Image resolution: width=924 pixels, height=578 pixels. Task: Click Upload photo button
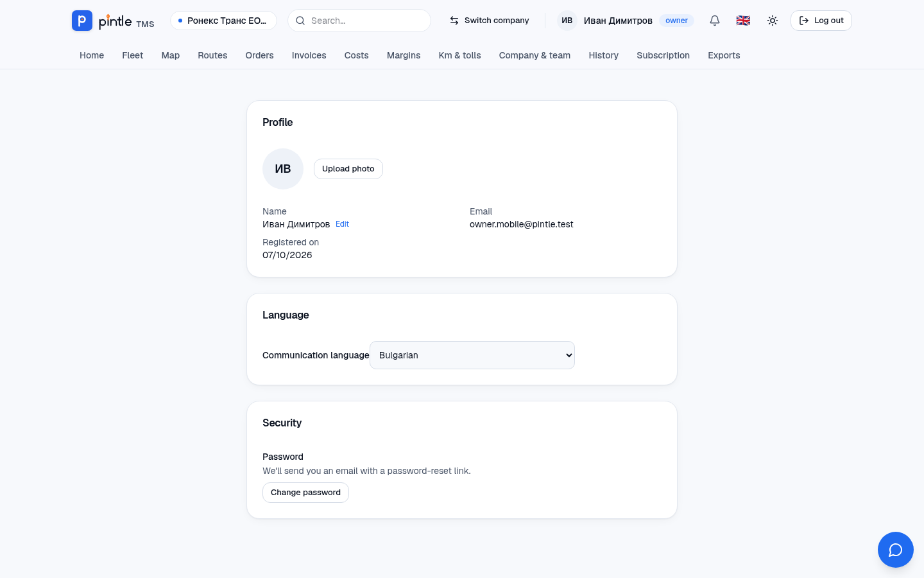pyautogui.click(x=348, y=169)
